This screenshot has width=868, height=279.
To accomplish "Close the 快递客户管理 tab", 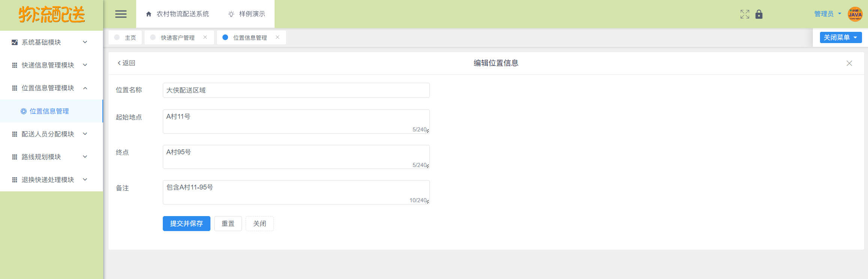I will click(x=205, y=37).
